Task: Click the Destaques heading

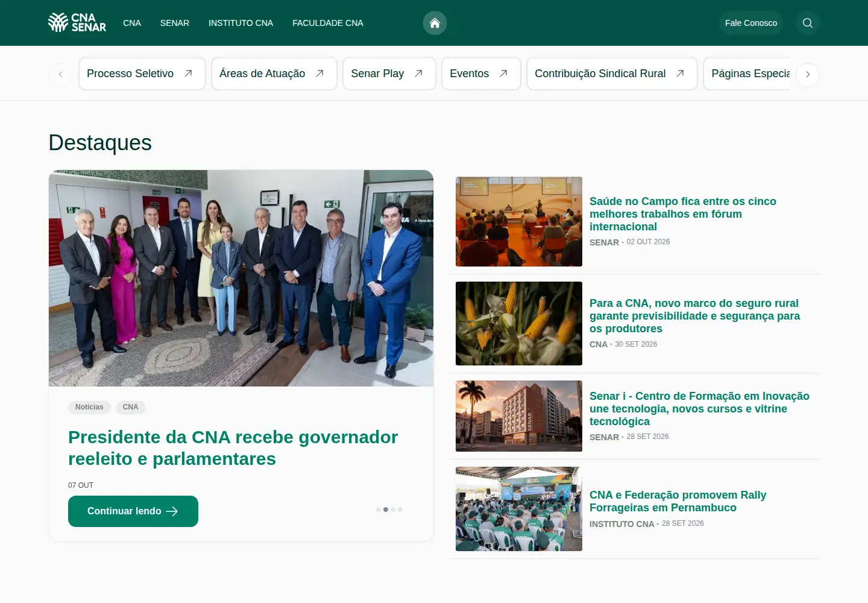Action: point(100,143)
